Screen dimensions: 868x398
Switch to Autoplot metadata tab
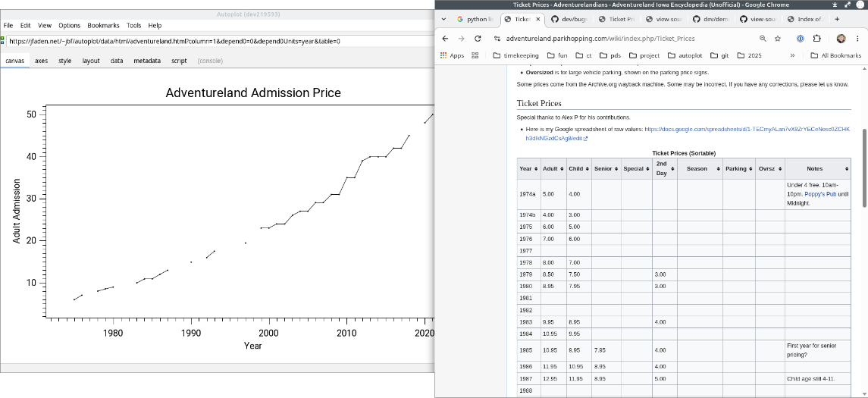[147, 61]
